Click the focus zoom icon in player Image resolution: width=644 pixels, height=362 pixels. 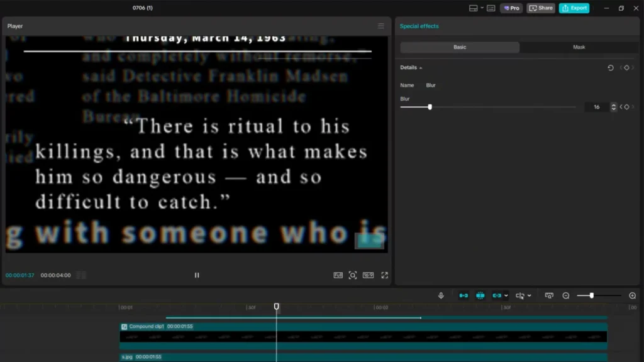[353, 275]
